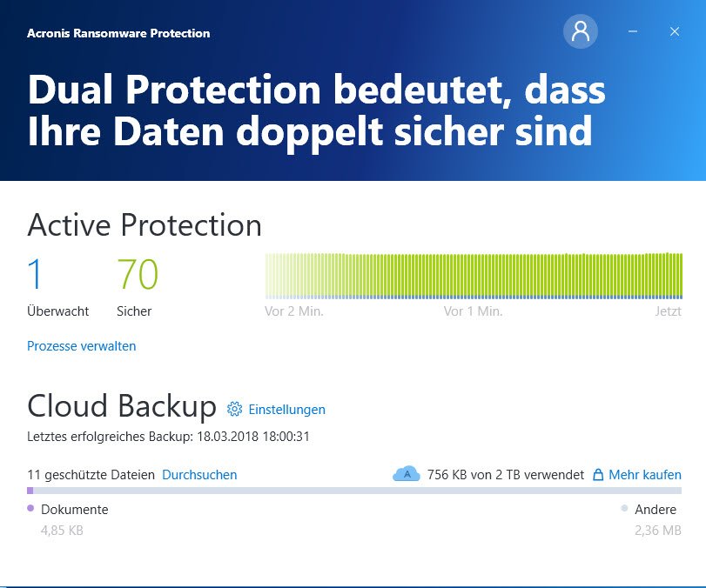Image resolution: width=706 pixels, height=588 pixels.
Task: Click the Active Protection heading
Action: [145, 225]
